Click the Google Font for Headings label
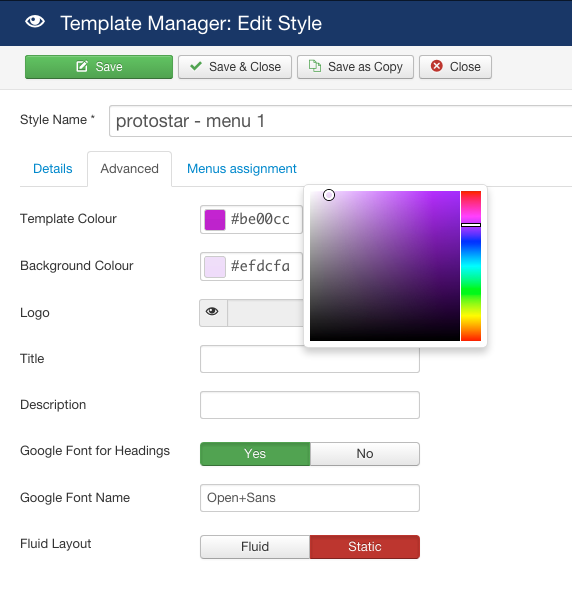This screenshot has height=604, width=572. click(x=95, y=451)
